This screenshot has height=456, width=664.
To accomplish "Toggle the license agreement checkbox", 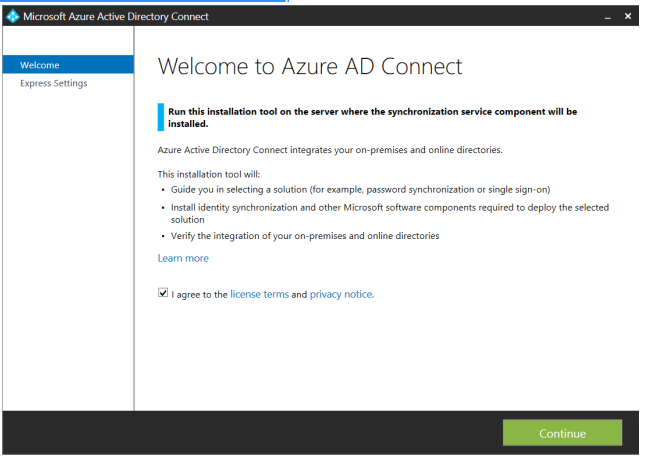I will point(163,293).
